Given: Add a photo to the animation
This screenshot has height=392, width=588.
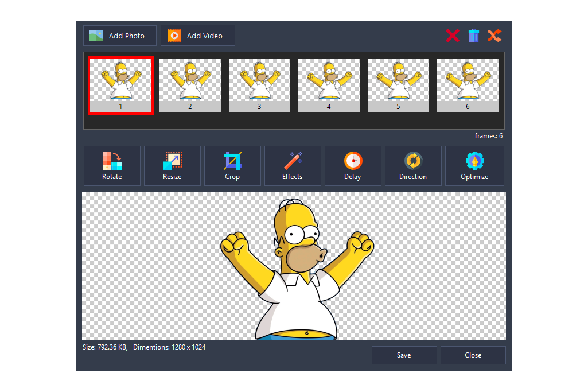Looking at the screenshot, I should point(119,35).
